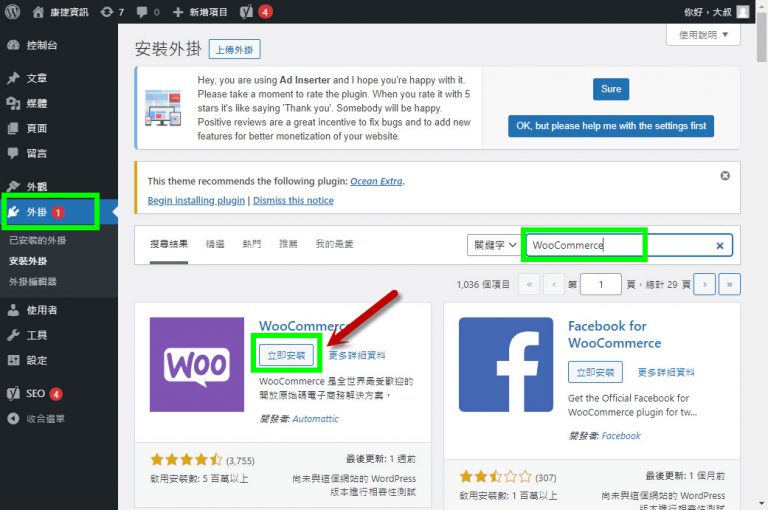This screenshot has width=768, height=510.
Task: Click the plus icon for 新增項目
Action: tap(178, 12)
